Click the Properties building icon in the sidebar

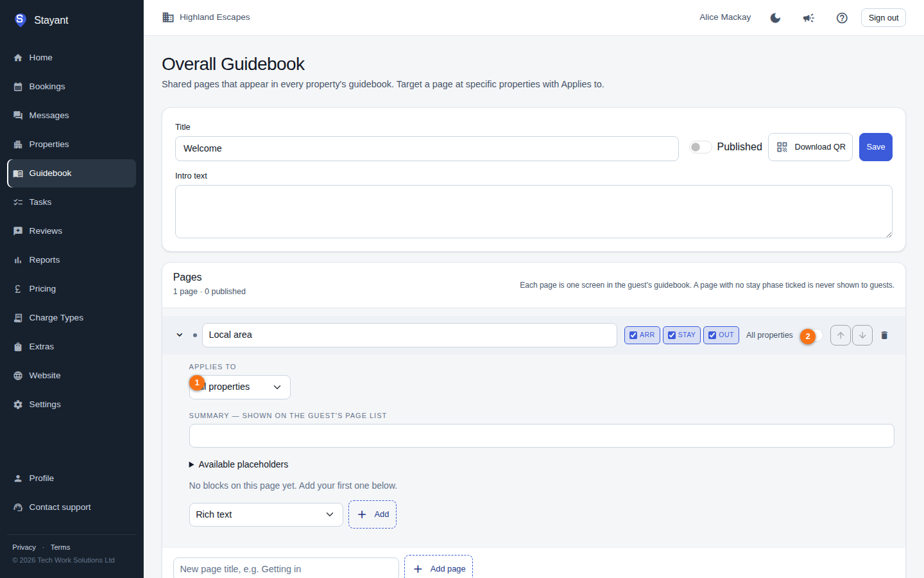coord(18,144)
